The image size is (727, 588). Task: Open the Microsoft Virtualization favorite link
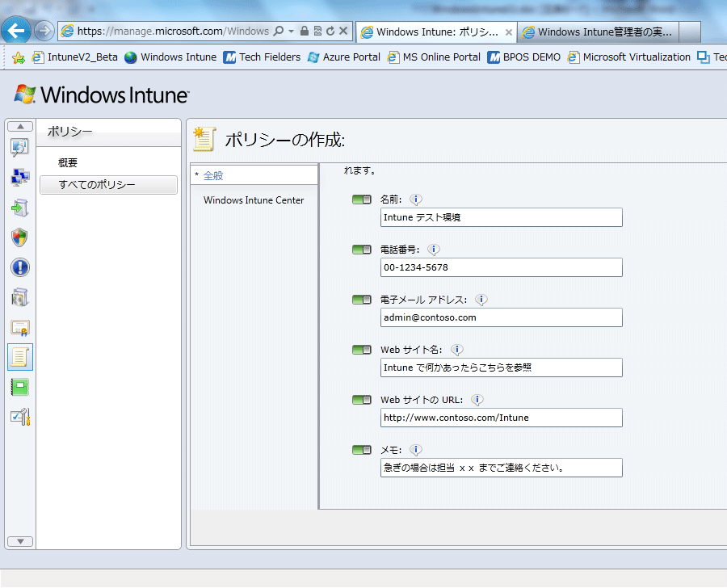(629, 57)
